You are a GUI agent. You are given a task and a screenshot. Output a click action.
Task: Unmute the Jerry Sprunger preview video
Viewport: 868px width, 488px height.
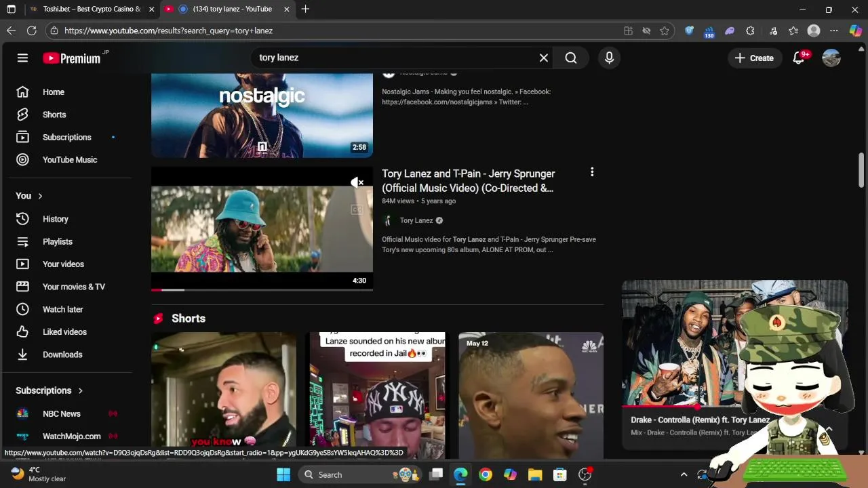point(357,182)
